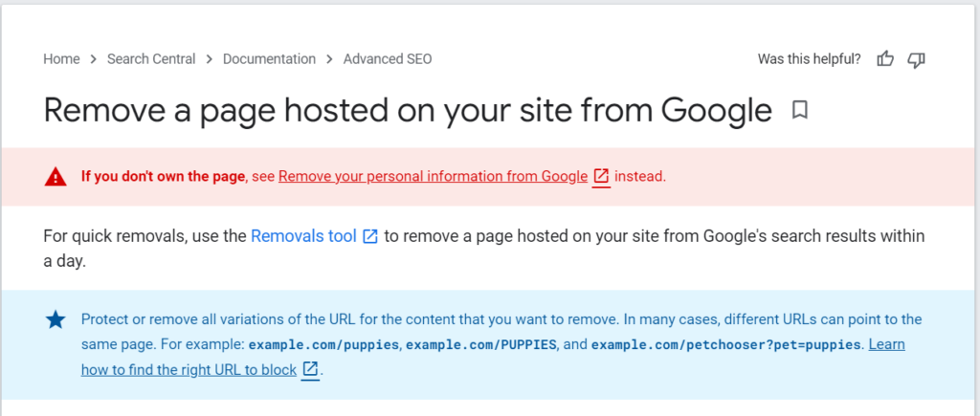Navigate to the Documentation breadcrumb
This screenshot has height=416, width=980.
(x=269, y=59)
